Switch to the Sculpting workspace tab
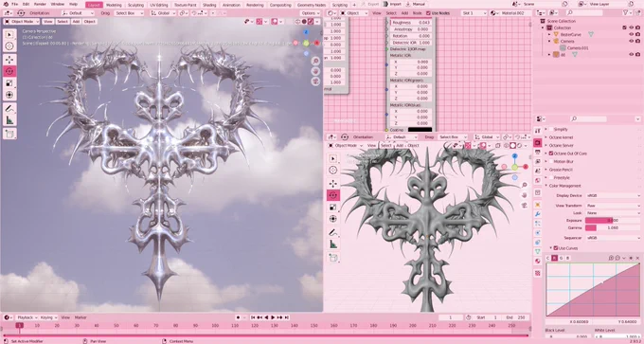 pos(135,5)
